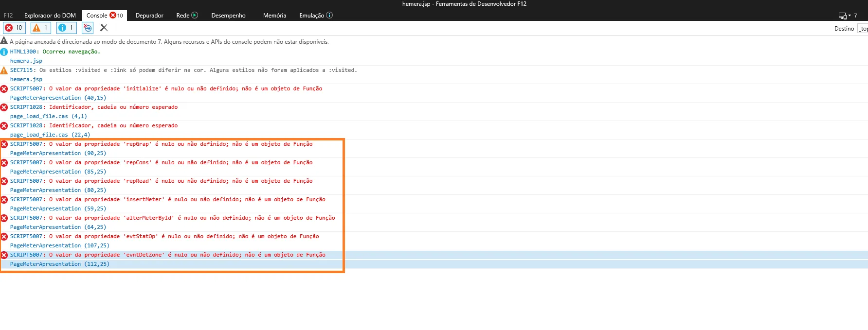Click the info icon beside Emulação

[x=329, y=15]
